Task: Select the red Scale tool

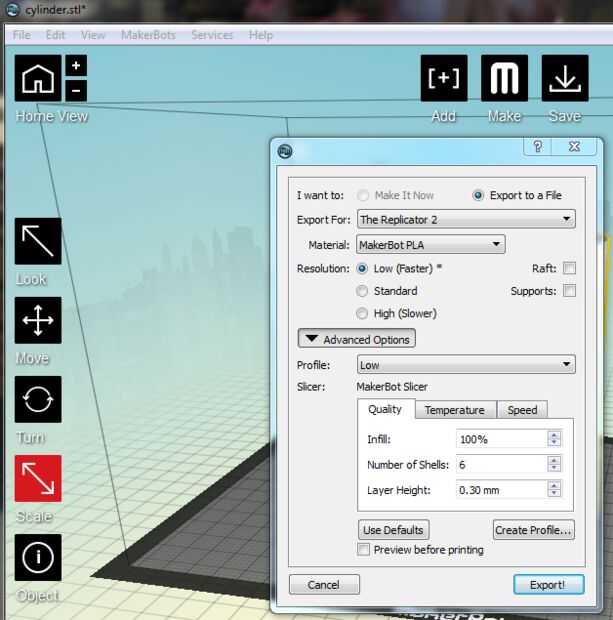Action: pyautogui.click(x=38, y=478)
